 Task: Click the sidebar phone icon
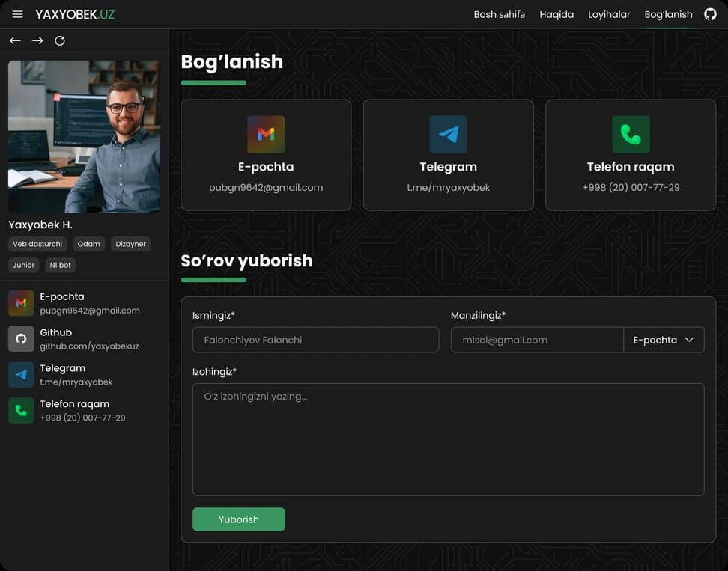tap(21, 411)
